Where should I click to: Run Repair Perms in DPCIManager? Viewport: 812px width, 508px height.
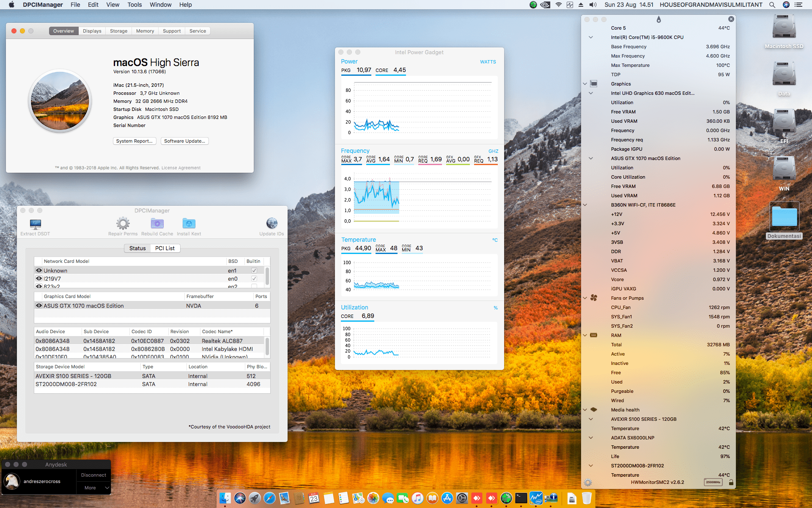pos(123,224)
